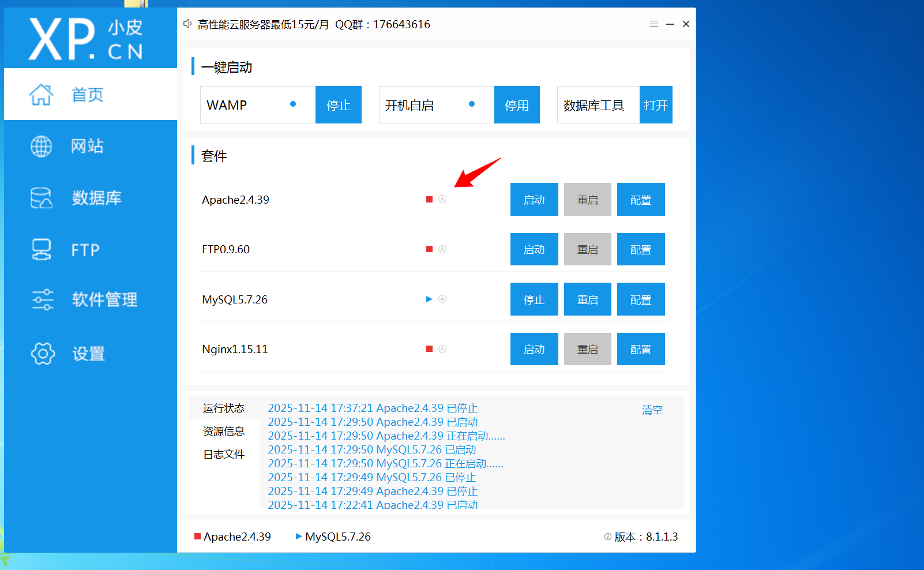Open the 数据库工具 with 打开
The height and width of the screenshot is (570, 924).
656,104
